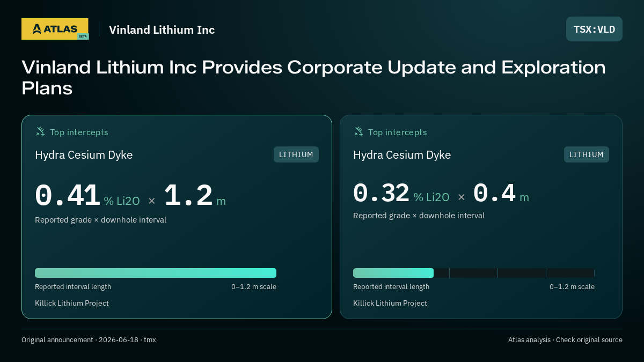The height and width of the screenshot is (362, 644).
Task: Click the headline about Corporate Update and Exploration Plans
Action: [313, 77]
